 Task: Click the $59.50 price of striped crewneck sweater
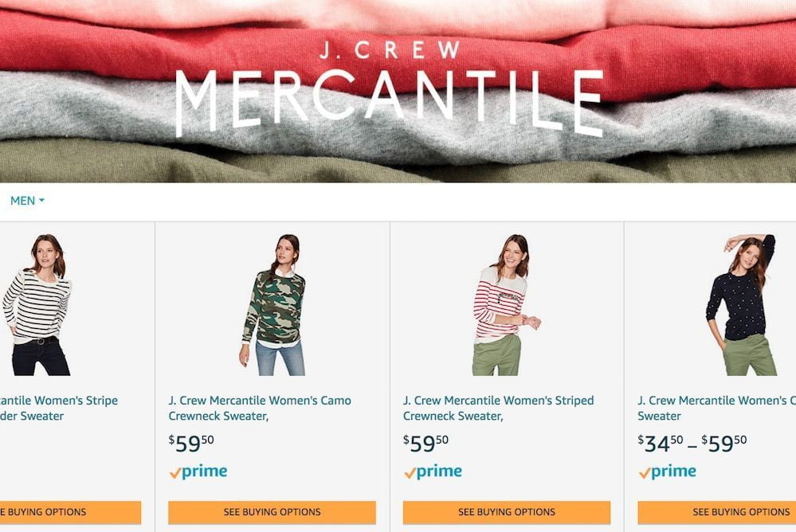426,443
